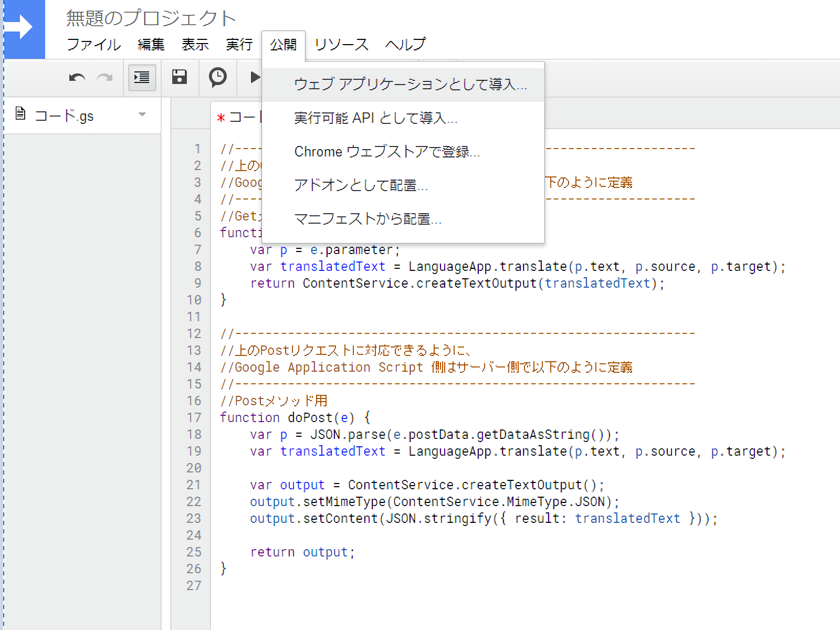The width and height of the screenshot is (840, 630).
Task: Open the ファイル menu
Action: tap(93, 45)
